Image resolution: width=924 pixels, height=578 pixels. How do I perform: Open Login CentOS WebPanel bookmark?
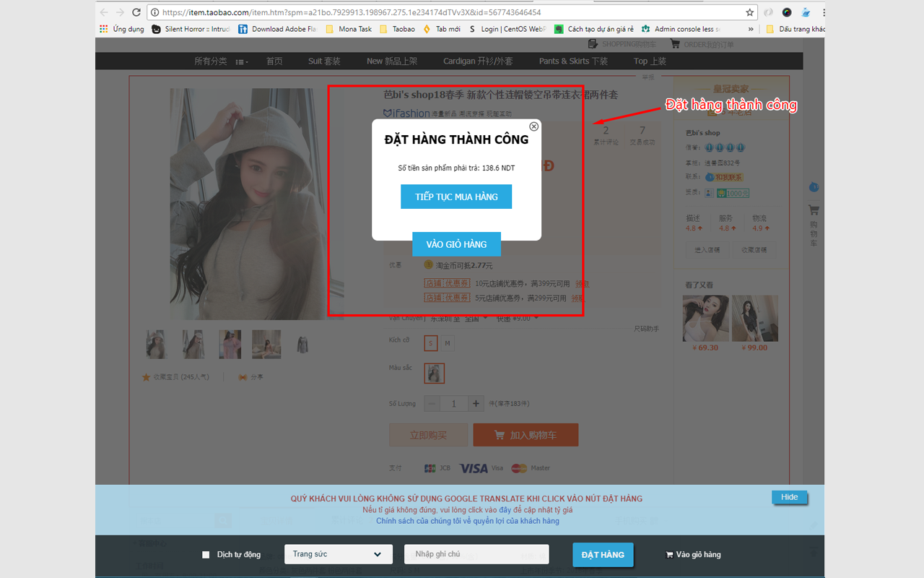pos(507,29)
